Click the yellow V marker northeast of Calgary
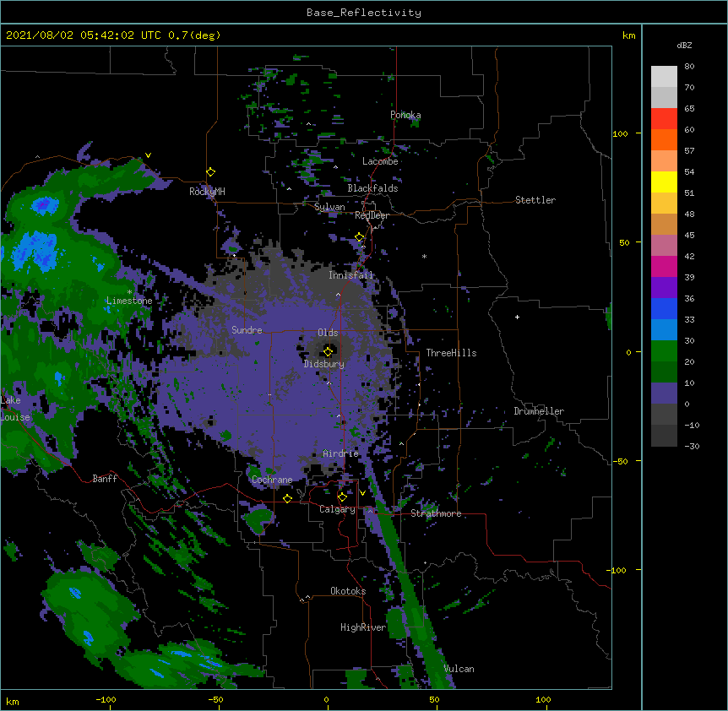This screenshot has height=711, width=728. [362, 493]
